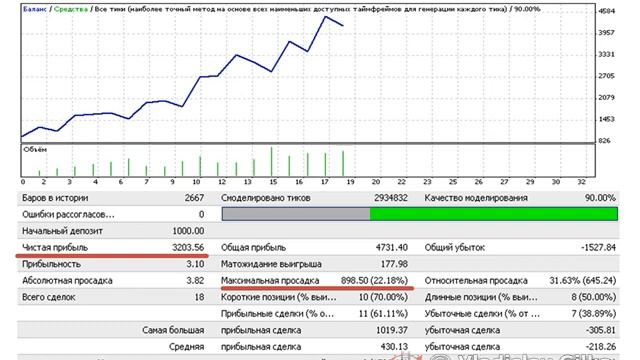640x360 pixels.
Task: Select the net profit value 3203.56
Action: [x=188, y=248]
